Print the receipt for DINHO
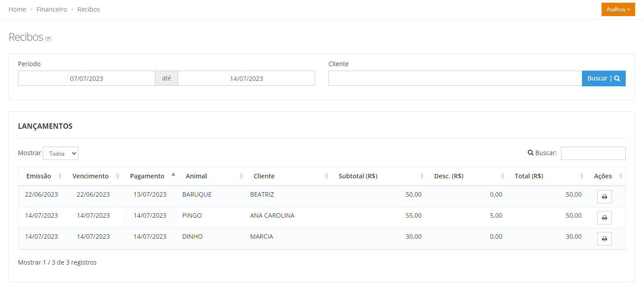This screenshot has width=644, height=291. tap(604, 239)
